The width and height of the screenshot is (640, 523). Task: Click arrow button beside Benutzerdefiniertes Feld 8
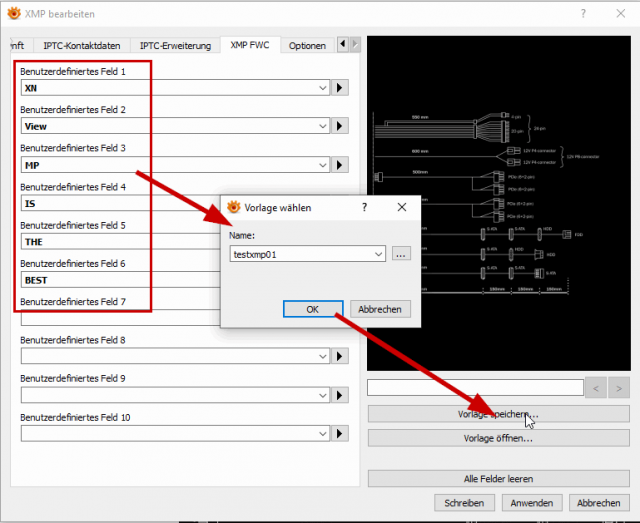[340, 356]
